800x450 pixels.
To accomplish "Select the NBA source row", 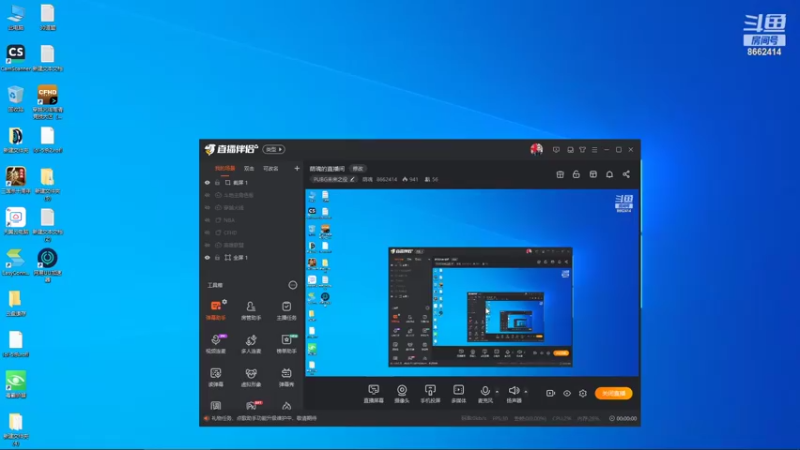I will point(253,220).
